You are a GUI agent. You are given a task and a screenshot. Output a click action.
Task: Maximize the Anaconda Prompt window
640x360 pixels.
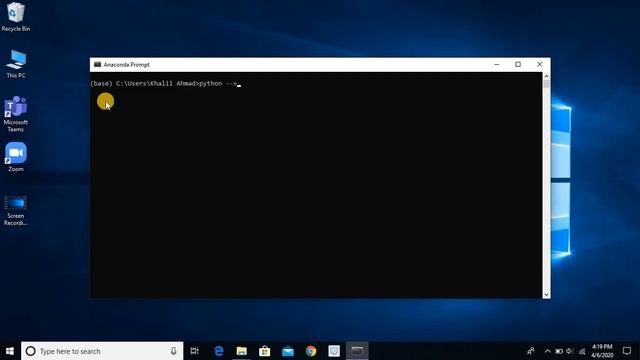tap(518, 64)
